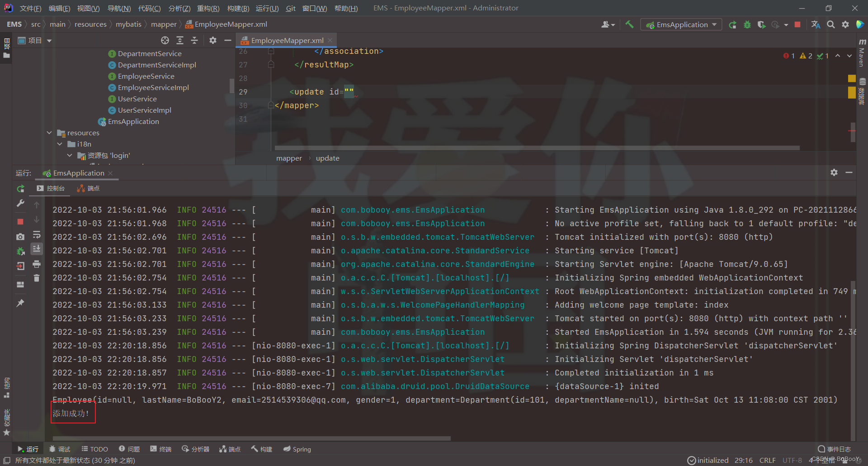Open the translate tool icon
Screen dimensions: 868x466
click(x=816, y=24)
